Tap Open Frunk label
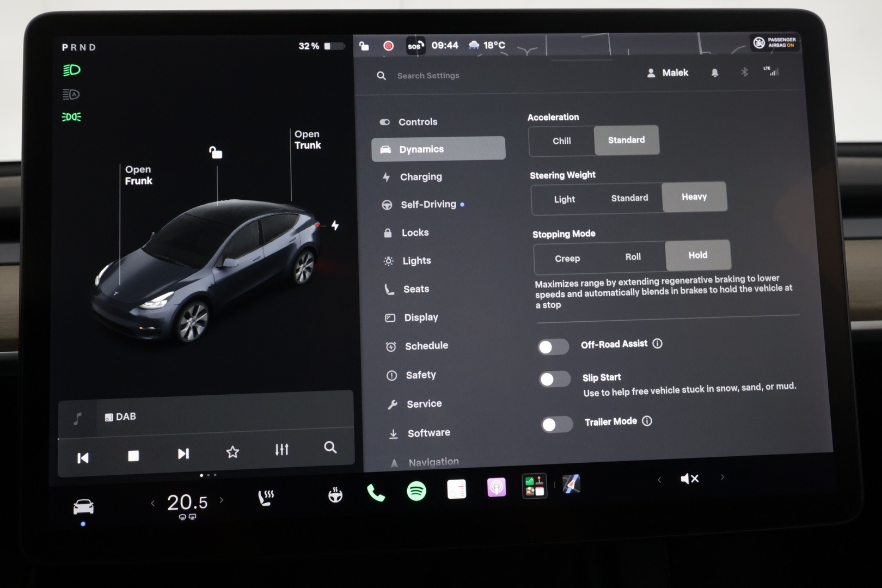Image resolution: width=882 pixels, height=588 pixels. 138,175
